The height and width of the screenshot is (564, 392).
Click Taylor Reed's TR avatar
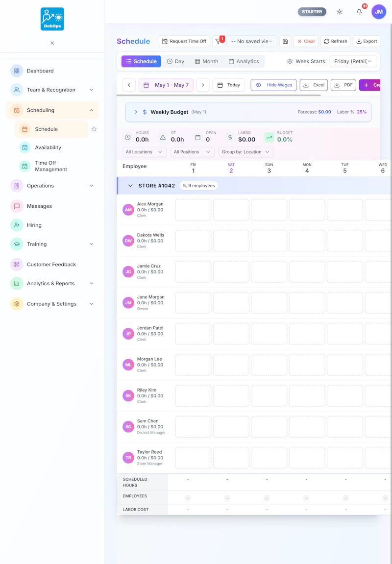(x=128, y=458)
